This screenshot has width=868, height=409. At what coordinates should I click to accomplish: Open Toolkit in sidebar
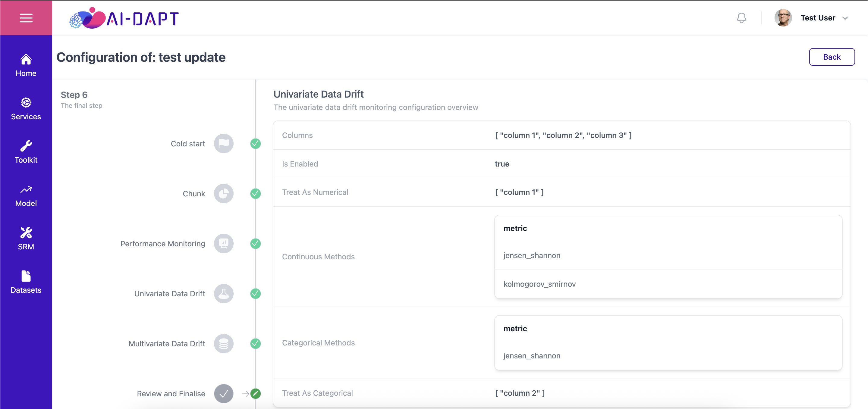(26, 152)
